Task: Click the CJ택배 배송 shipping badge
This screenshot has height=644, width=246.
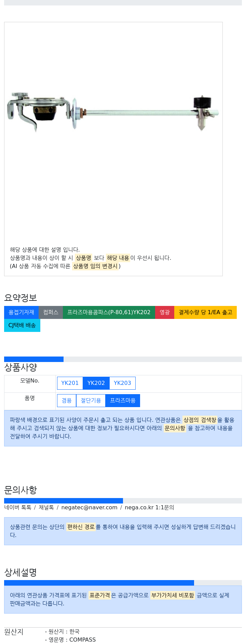Action: click(22, 325)
